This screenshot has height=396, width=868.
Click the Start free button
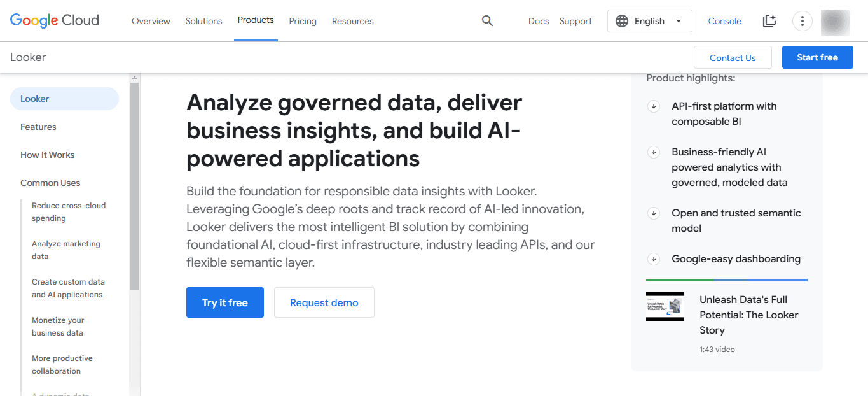pyautogui.click(x=817, y=57)
